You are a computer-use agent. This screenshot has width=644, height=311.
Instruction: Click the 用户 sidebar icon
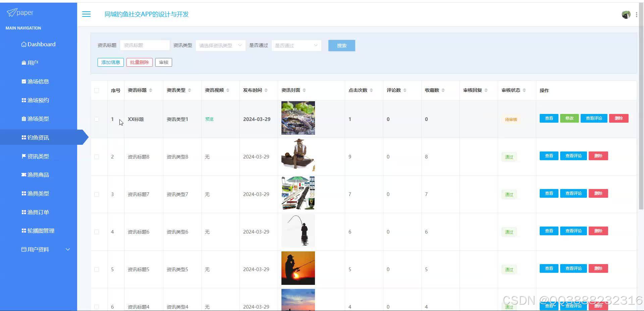[24, 63]
